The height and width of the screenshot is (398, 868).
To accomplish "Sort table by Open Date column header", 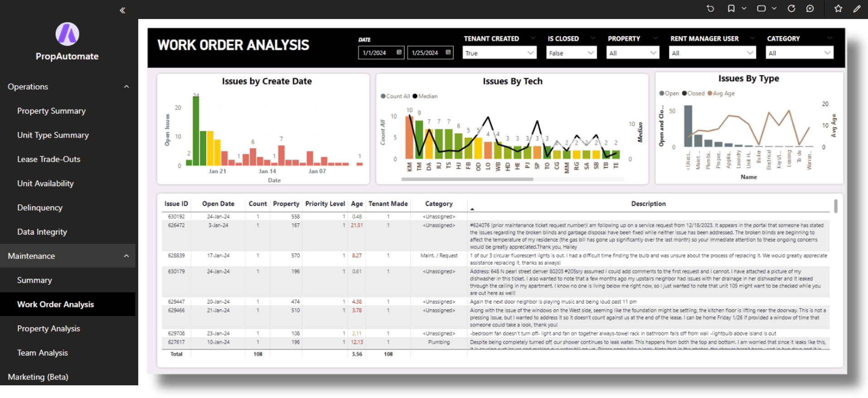I will coord(218,204).
